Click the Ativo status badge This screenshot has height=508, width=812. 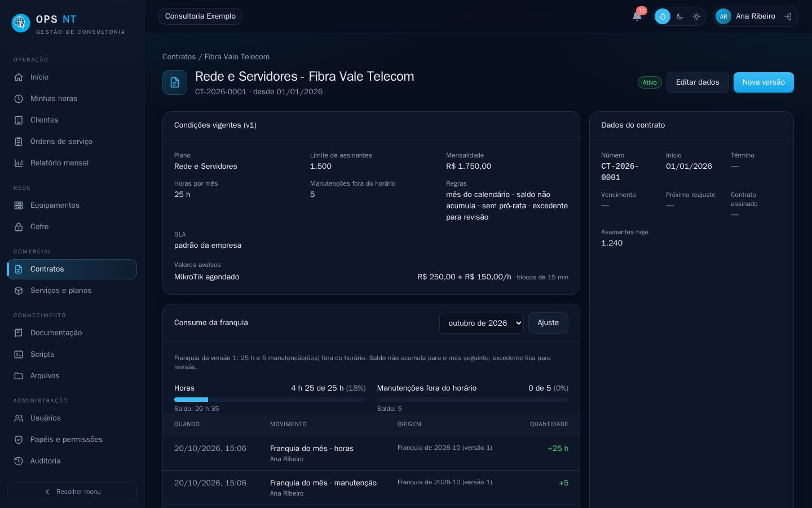(x=650, y=82)
